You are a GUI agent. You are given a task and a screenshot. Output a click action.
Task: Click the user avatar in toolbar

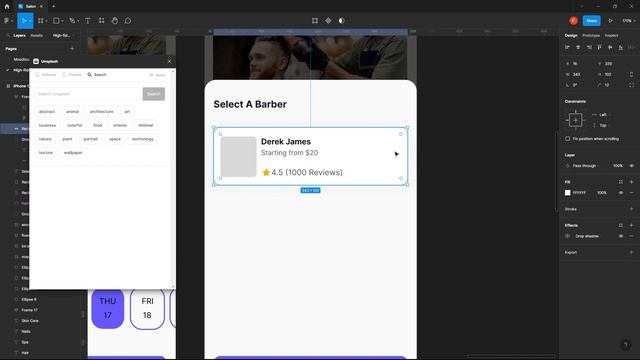point(573,21)
